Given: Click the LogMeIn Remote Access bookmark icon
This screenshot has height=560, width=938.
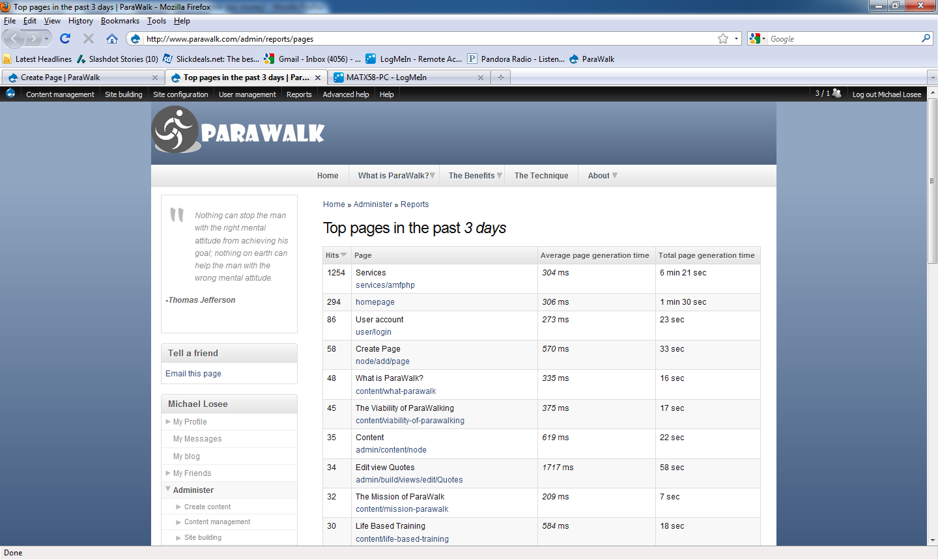Looking at the screenshot, I should pyautogui.click(x=371, y=59).
